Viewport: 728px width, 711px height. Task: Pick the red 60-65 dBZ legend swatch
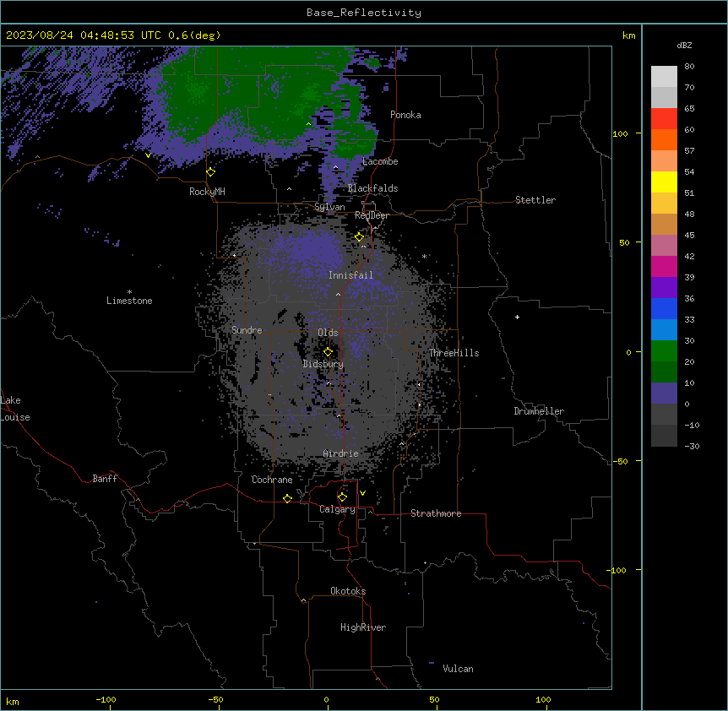664,118
